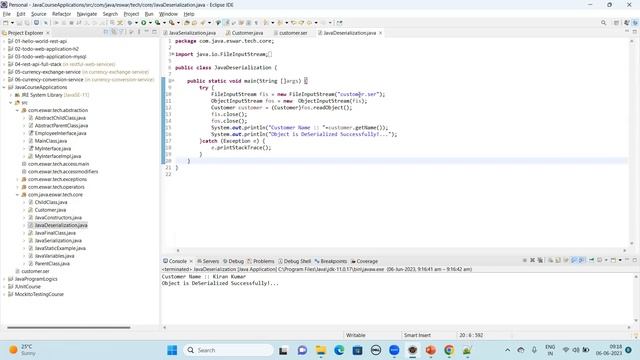Maximize the Console view
This screenshot has height=360, width=640.
(x=635, y=260)
